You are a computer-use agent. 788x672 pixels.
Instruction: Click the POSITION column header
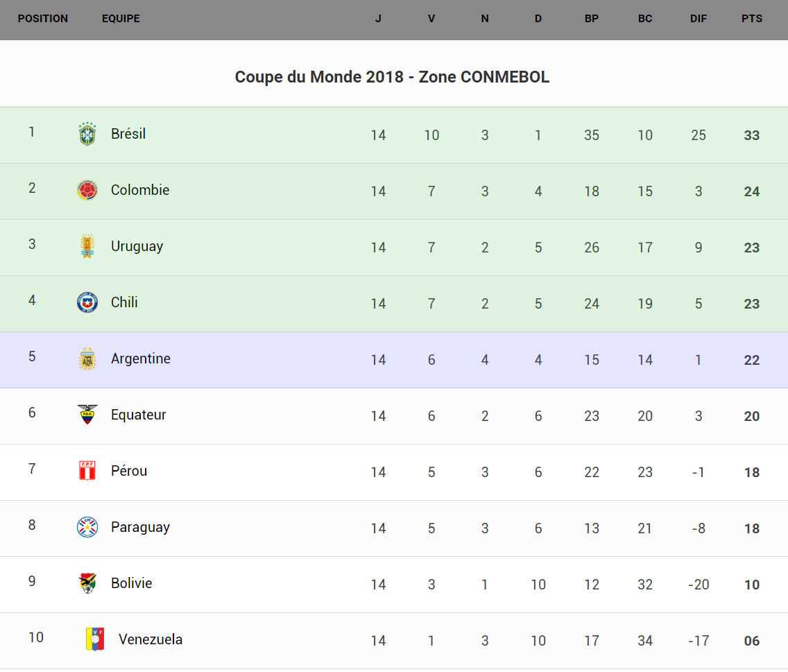[x=43, y=19]
